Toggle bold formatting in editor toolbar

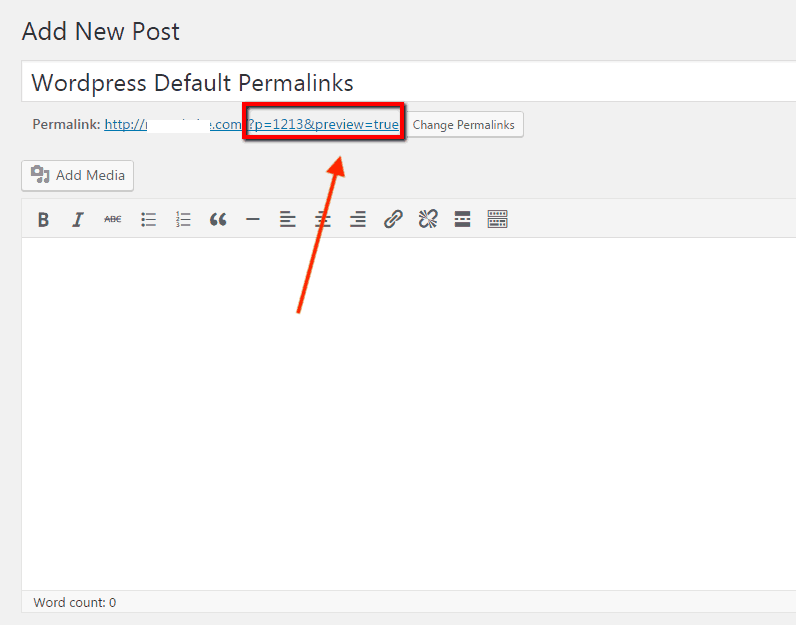click(x=43, y=219)
